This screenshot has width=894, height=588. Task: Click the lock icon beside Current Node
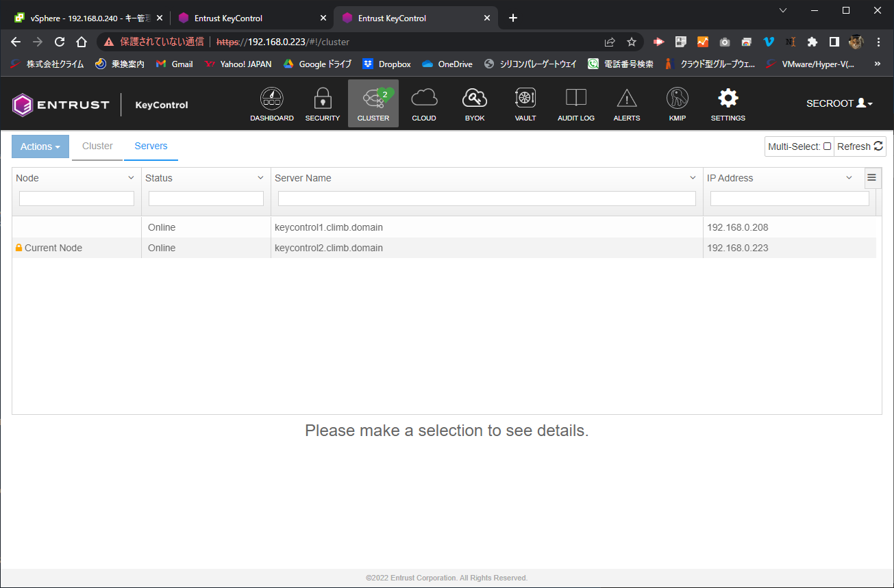click(x=19, y=248)
